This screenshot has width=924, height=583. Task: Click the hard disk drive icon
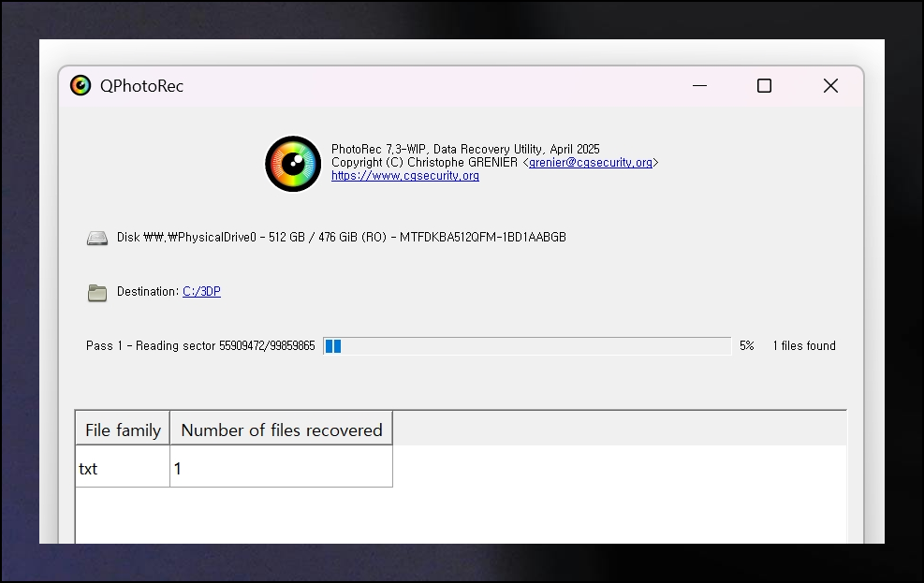(x=97, y=238)
